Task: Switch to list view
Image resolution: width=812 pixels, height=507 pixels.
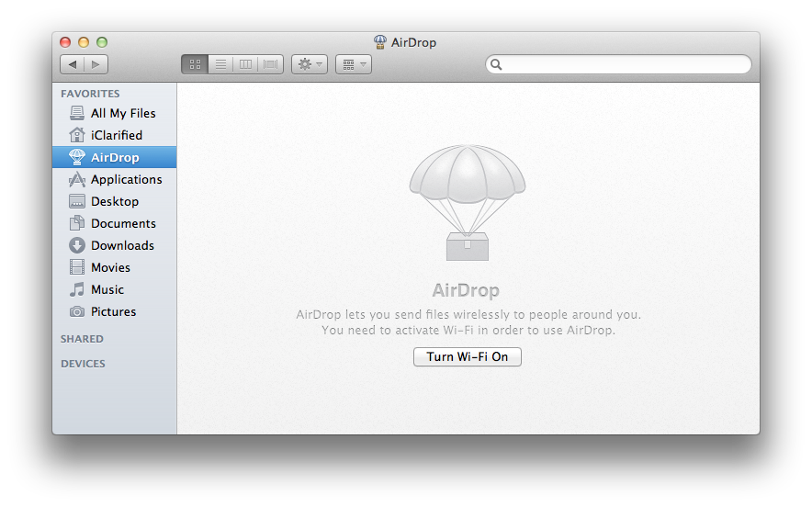Action: tap(220, 64)
